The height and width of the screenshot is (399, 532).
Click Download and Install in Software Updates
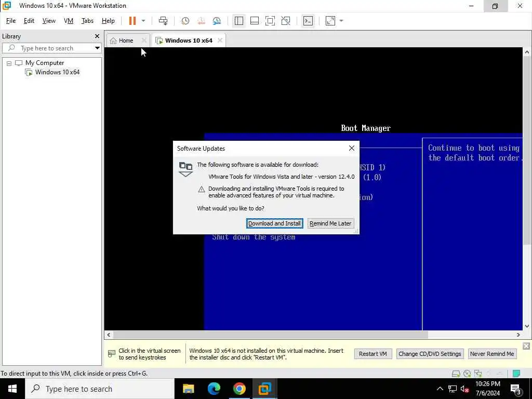tap(274, 223)
